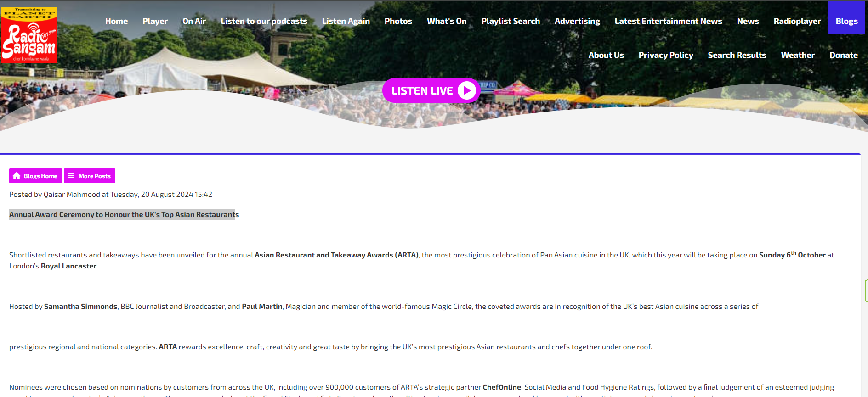Screen dimensions: 868x397
Task: Navigate to Photos
Action: (x=398, y=21)
